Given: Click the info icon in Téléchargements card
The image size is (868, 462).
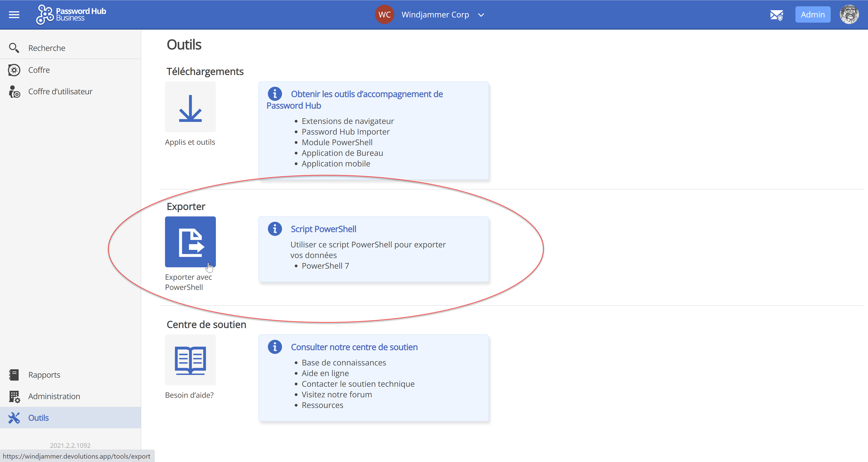Looking at the screenshot, I should point(275,94).
